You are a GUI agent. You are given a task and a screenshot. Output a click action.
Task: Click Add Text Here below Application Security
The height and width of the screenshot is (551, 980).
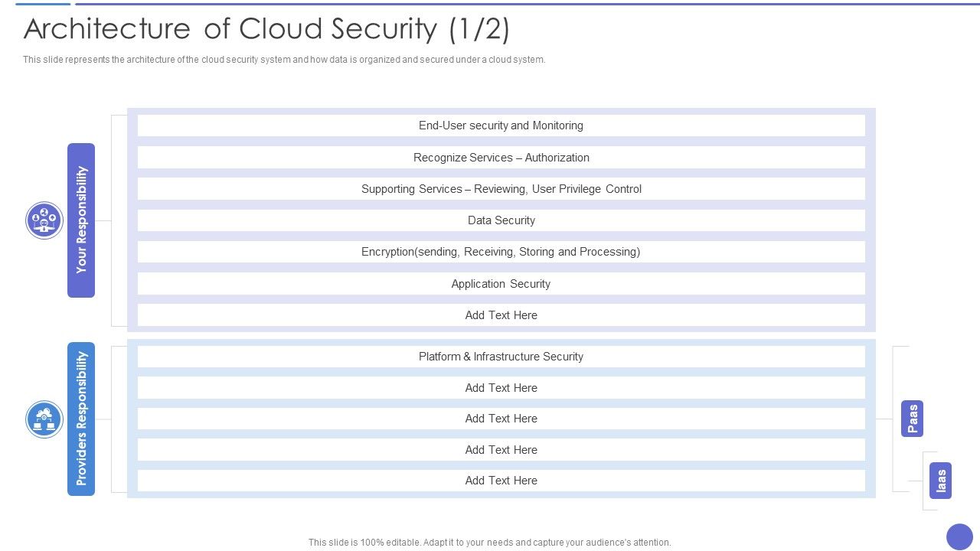coord(501,315)
